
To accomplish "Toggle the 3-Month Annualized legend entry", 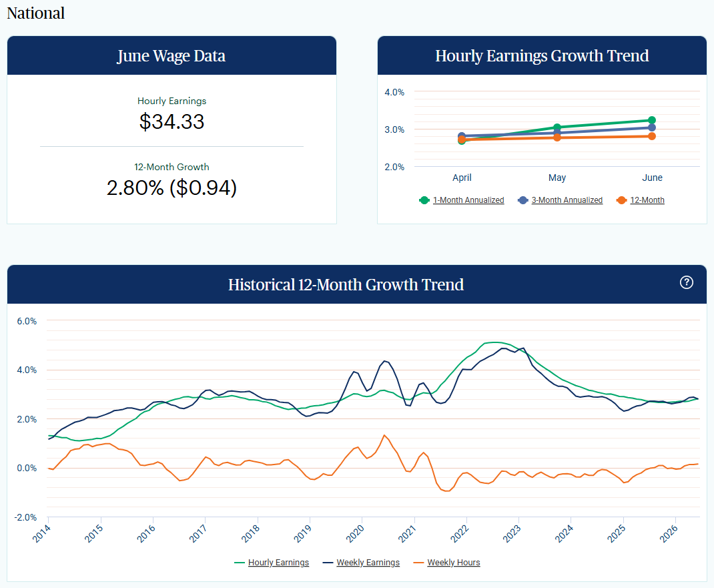I will point(560,200).
